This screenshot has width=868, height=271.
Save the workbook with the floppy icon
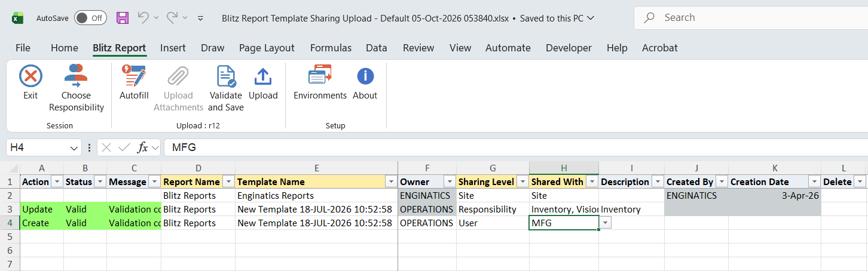coord(123,18)
